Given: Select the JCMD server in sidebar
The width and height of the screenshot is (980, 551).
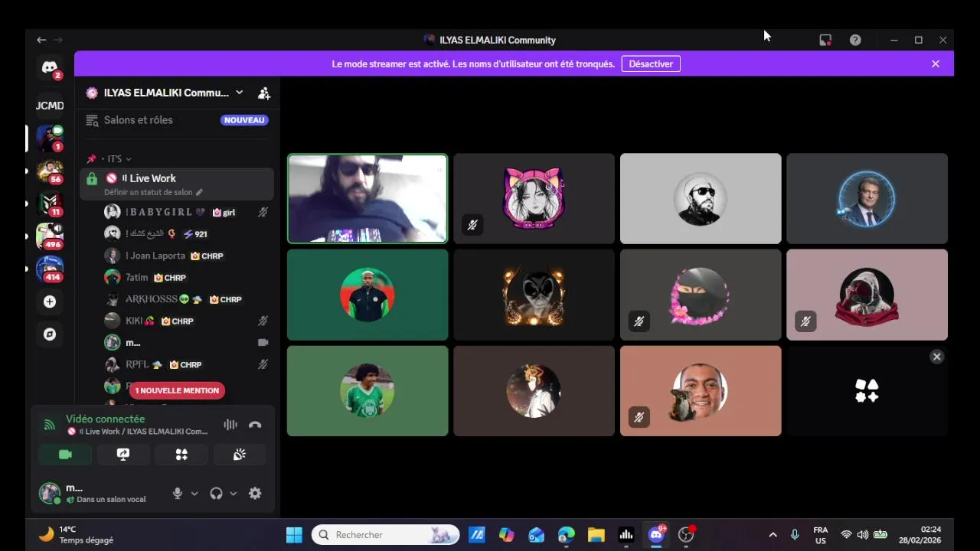Looking at the screenshot, I should tap(50, 106).
